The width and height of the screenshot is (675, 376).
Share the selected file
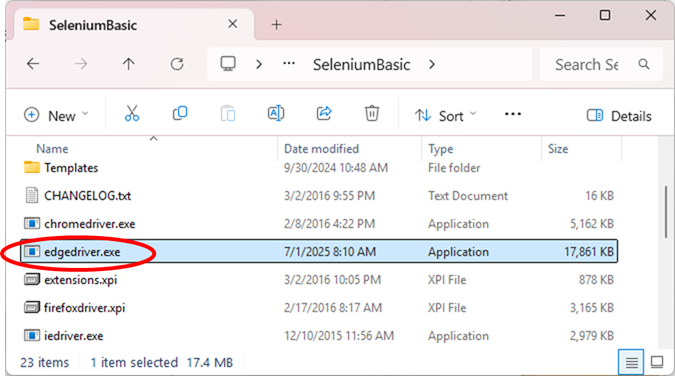tap(324, 114)
